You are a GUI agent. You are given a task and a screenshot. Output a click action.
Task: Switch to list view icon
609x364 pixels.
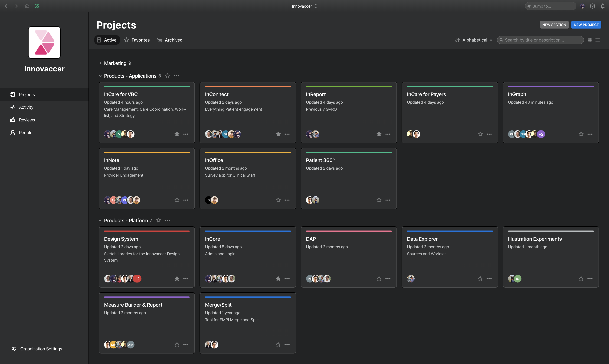pos(597,40)
